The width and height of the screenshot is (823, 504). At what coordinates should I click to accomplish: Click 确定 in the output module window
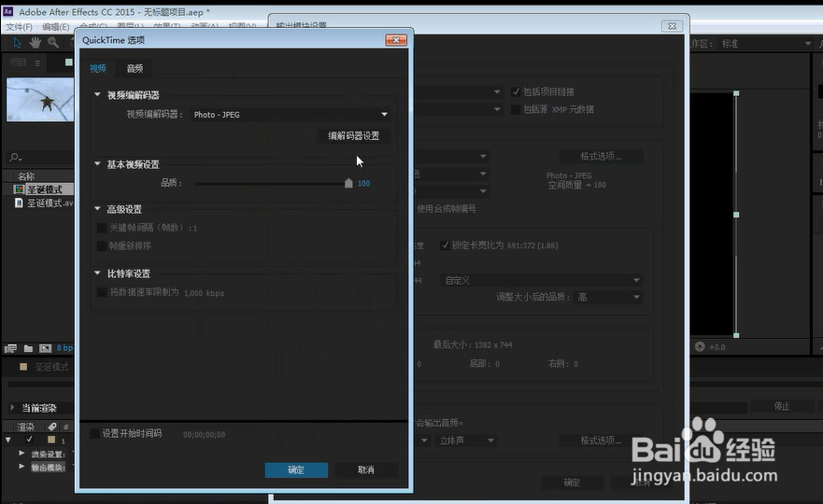572,482
